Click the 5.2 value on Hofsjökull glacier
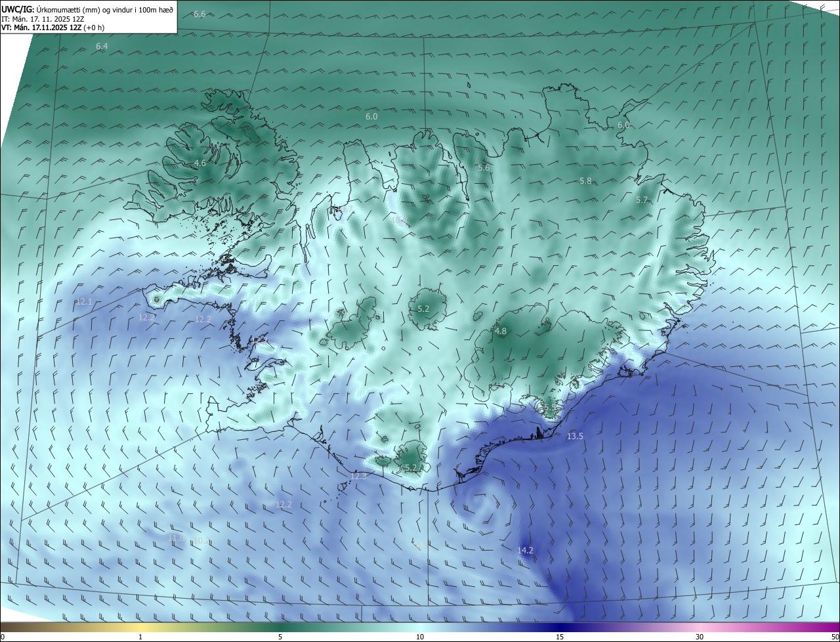The image size is (840, 642). pos(423,309)
